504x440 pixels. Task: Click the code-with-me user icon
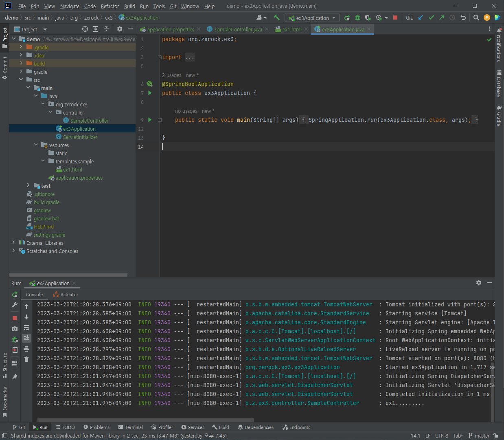(x=261, y=18)
